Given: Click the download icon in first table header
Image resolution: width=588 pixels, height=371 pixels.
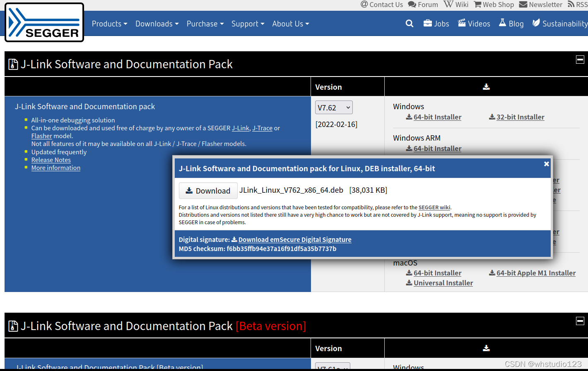Looking at the screenshot, I should click(486, 87).
